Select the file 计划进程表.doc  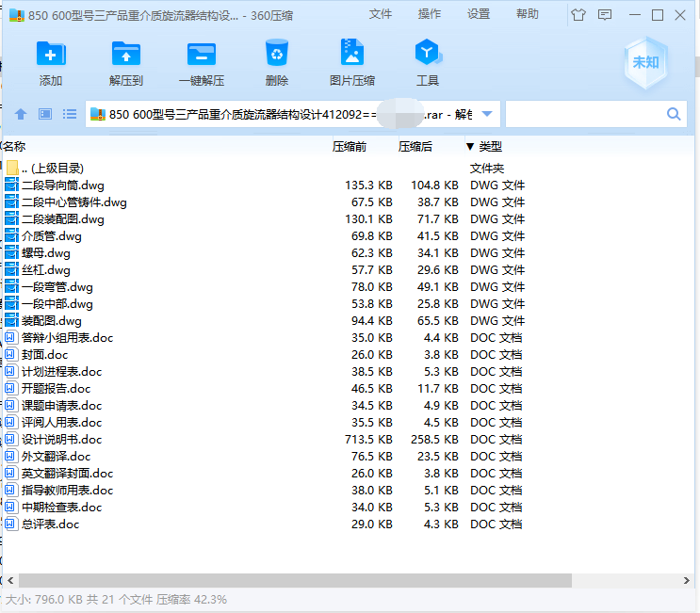point(61,372)
